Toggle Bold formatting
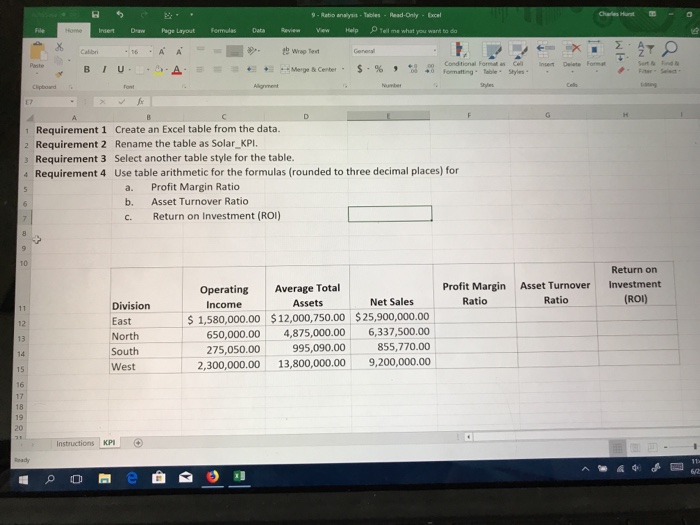700x525 pixels. coord(87,69)
